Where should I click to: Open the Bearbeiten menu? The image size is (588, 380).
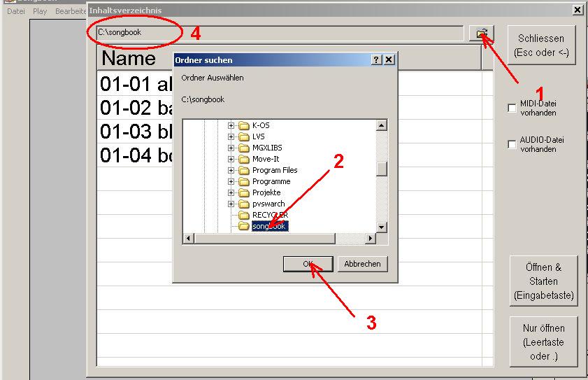pyautogui.click(x=71, y=11)
